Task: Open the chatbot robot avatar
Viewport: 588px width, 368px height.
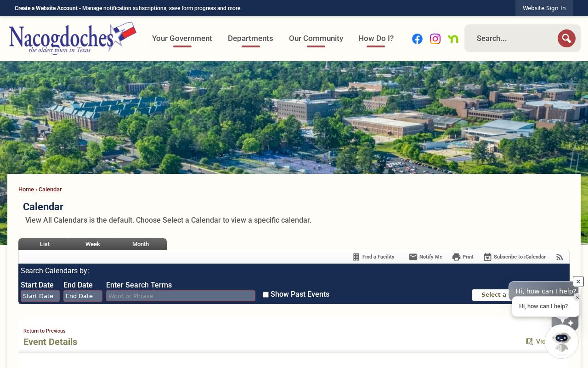Action: pos(561,341)
